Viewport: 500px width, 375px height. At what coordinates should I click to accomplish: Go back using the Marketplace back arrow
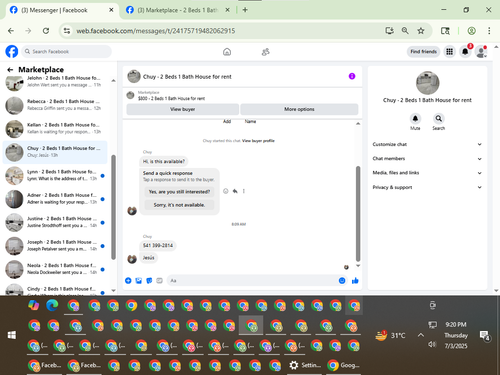[x=10, y=70]
